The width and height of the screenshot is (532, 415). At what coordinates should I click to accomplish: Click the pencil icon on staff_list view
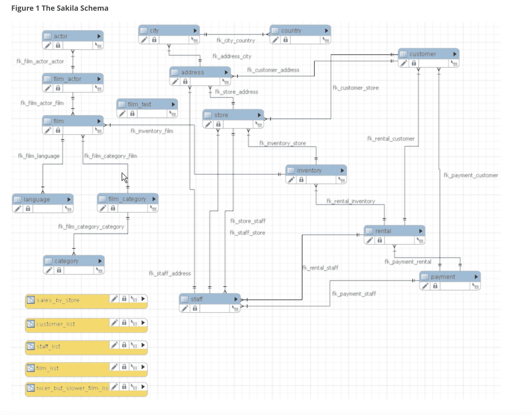coord(114,345)
